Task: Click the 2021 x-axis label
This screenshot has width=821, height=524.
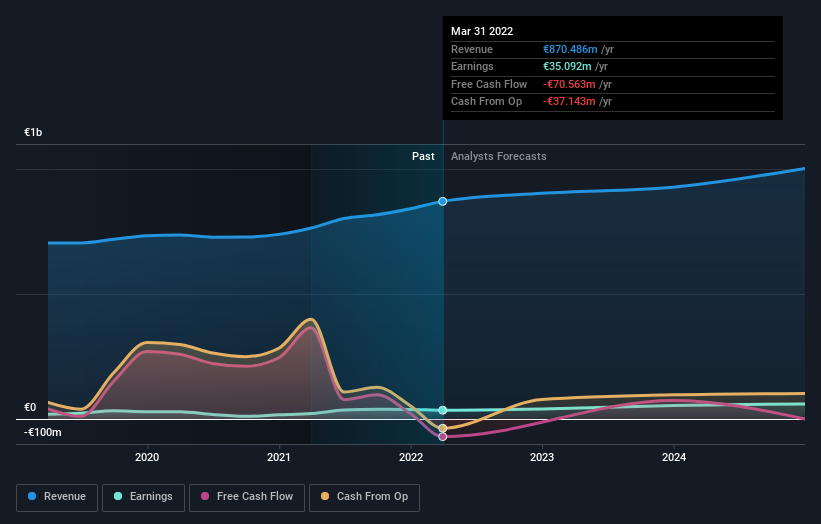Action: coord(279,457)
